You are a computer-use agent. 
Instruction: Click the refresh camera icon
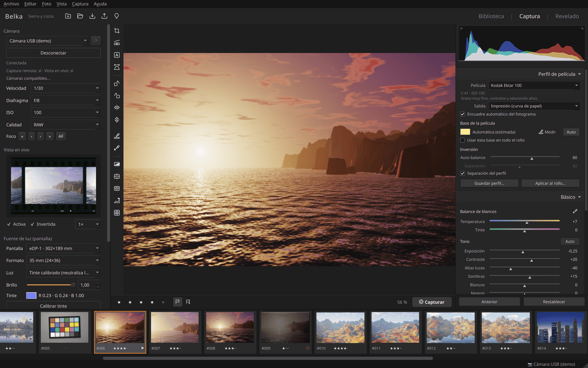[x=96, y=40]
